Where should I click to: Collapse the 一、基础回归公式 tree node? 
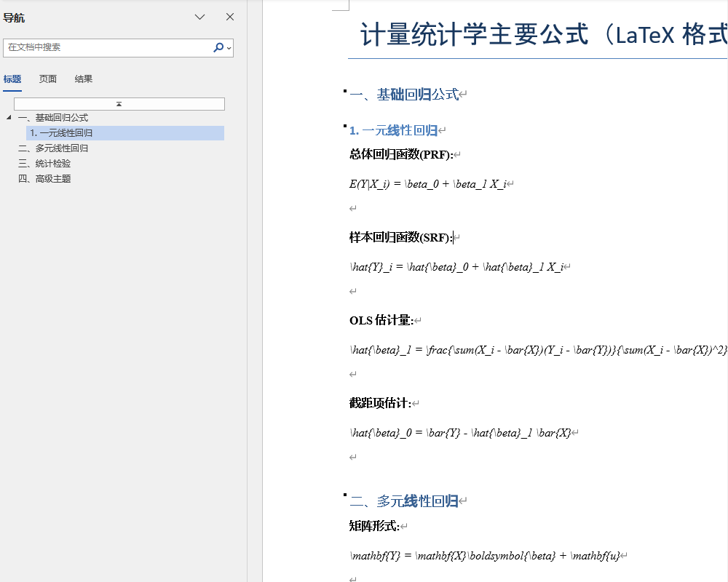click(9, 117)
